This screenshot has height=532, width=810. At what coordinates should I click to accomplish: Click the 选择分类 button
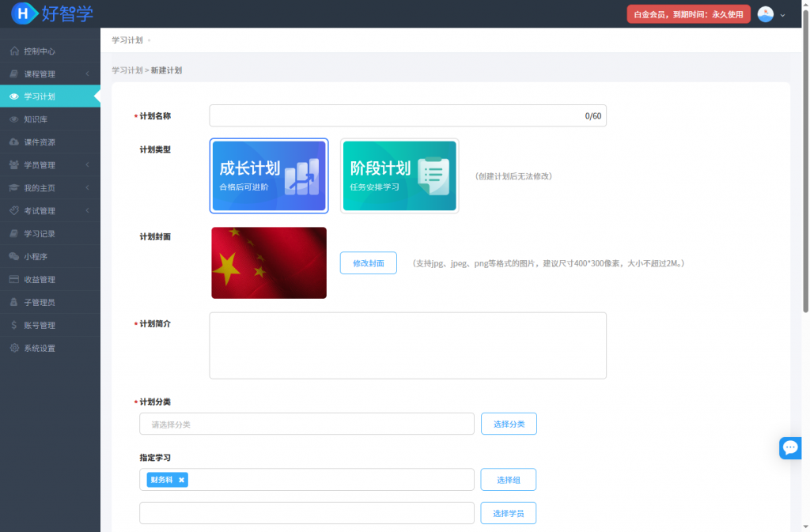tap(509, 424)
